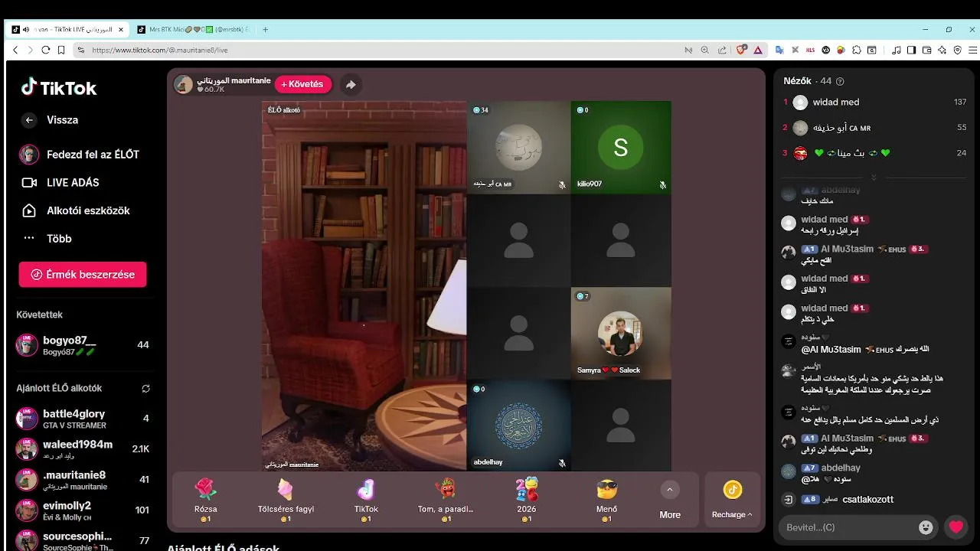Viewport: 980px width, 551px height.
Task: Send a Rózsa gift
Action: (205, 499)
